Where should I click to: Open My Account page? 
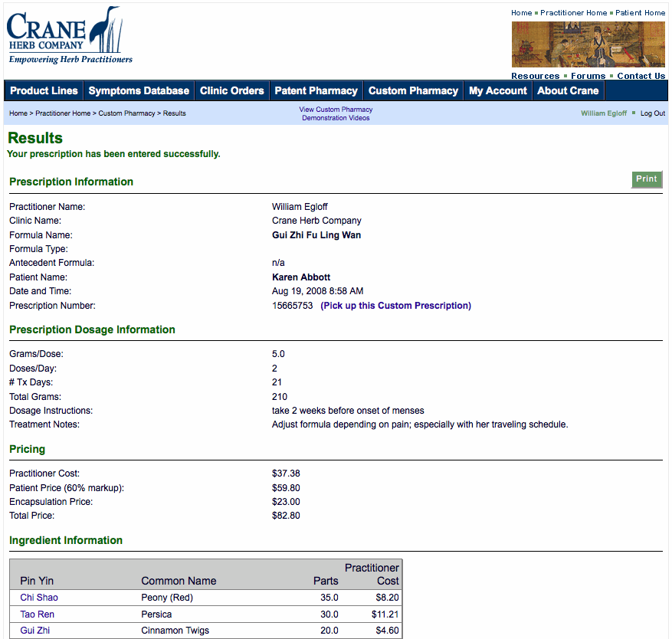tap(497, 90)
